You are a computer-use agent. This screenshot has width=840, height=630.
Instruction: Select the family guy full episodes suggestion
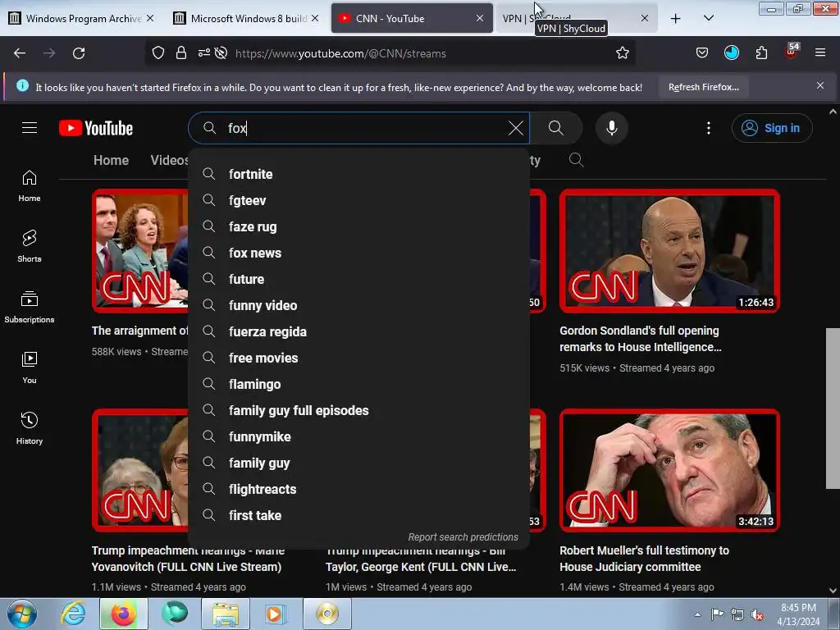click(359, 410)
